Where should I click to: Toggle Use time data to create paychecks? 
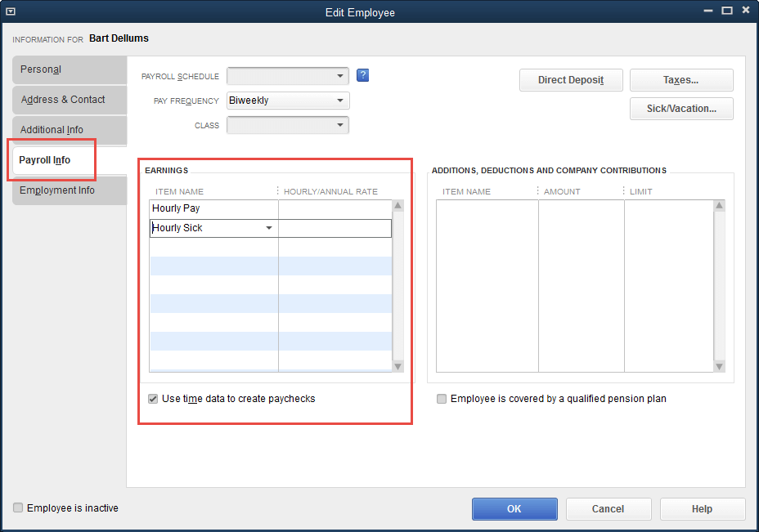tap(153, 399)
